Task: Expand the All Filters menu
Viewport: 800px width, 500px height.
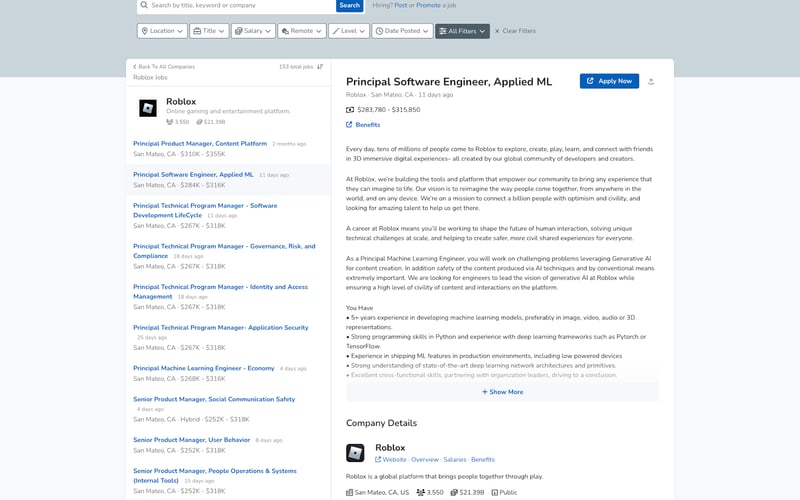Action: point(462,31)
